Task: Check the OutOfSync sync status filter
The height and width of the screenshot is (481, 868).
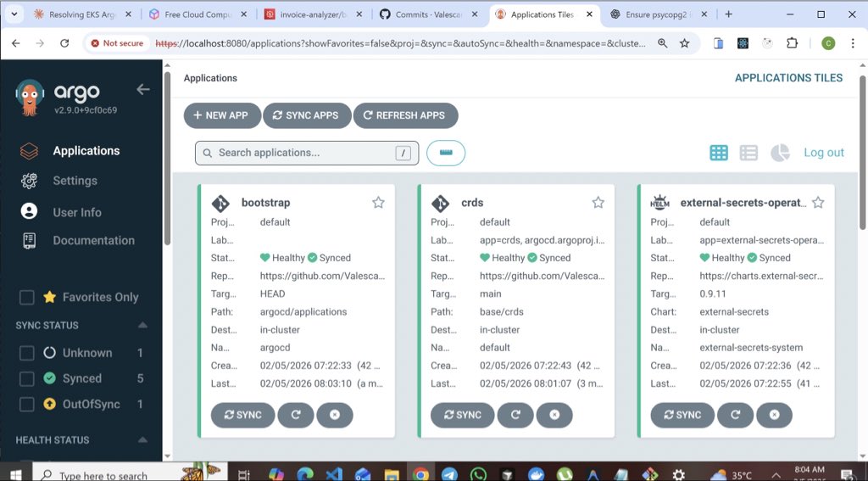Action: [x=26, y=405]
